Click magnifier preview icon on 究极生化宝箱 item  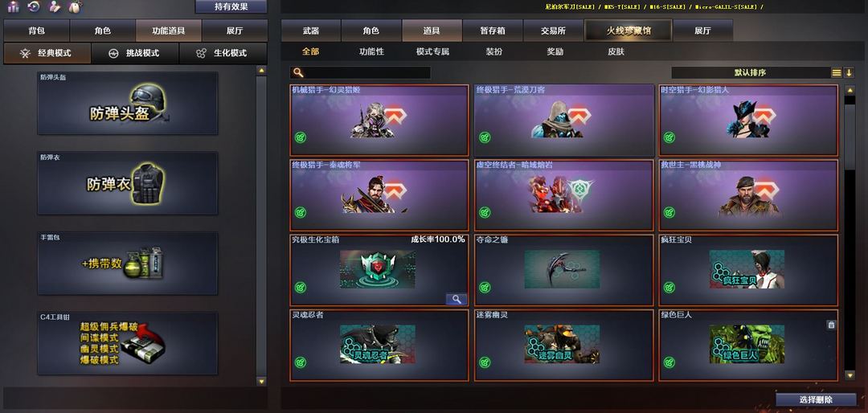coord(457,299)
